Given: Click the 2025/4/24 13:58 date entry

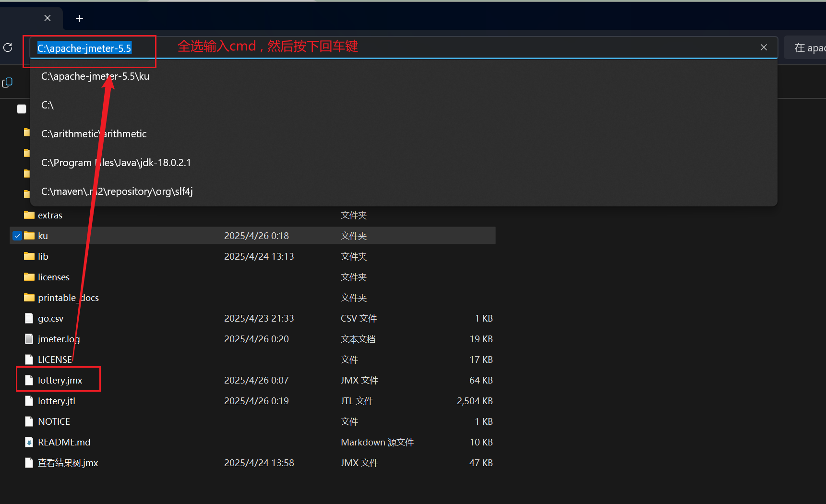Looking at the screenshot, I should point(259,463).
